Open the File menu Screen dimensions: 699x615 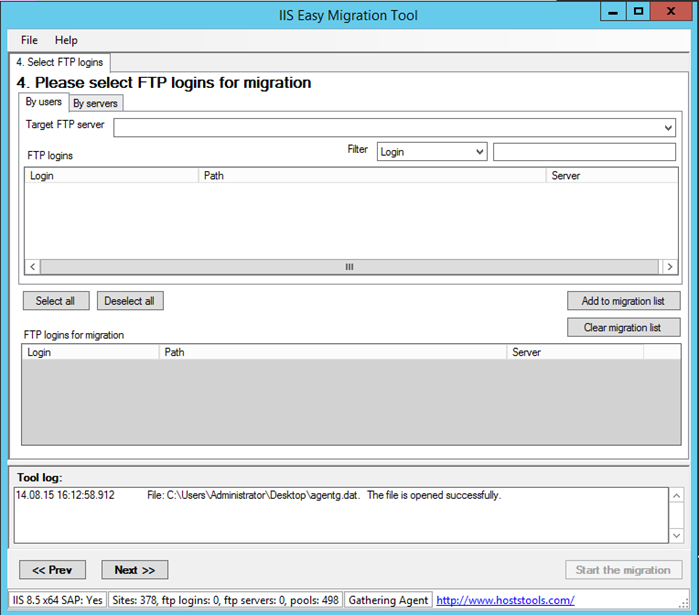coord(29,40)
